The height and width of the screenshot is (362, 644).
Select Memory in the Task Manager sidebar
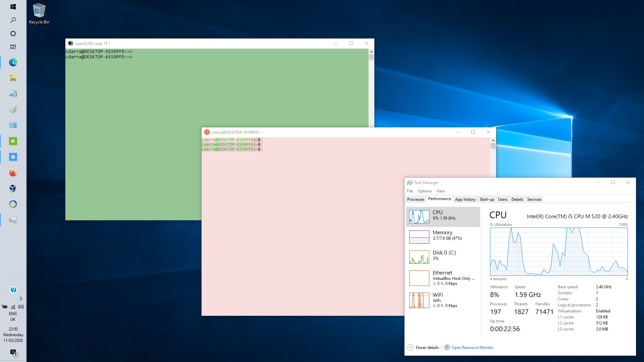pos(443,237)
